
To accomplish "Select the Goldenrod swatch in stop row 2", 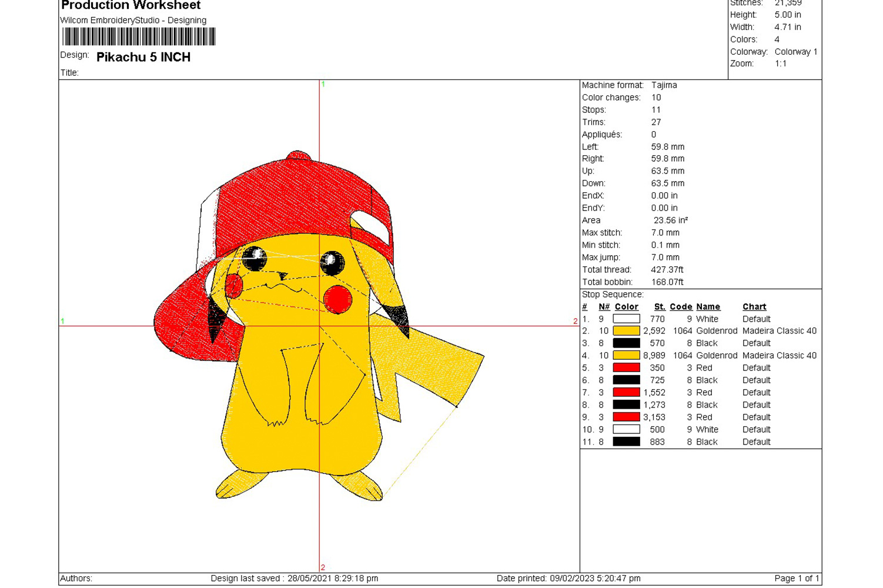I will point(626,331).
